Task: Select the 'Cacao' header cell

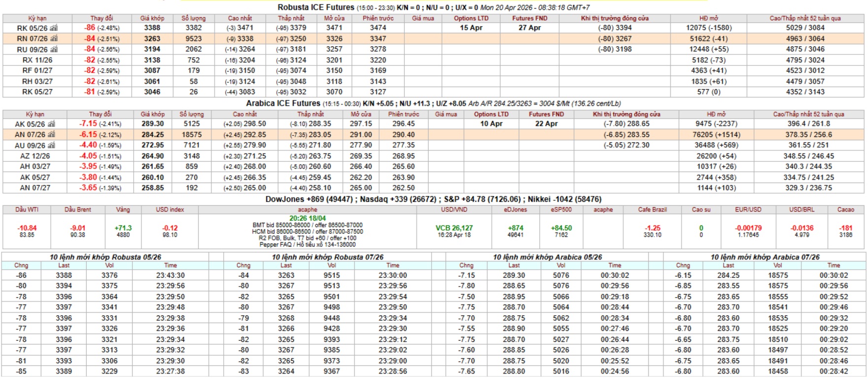Action: (845, 210)
